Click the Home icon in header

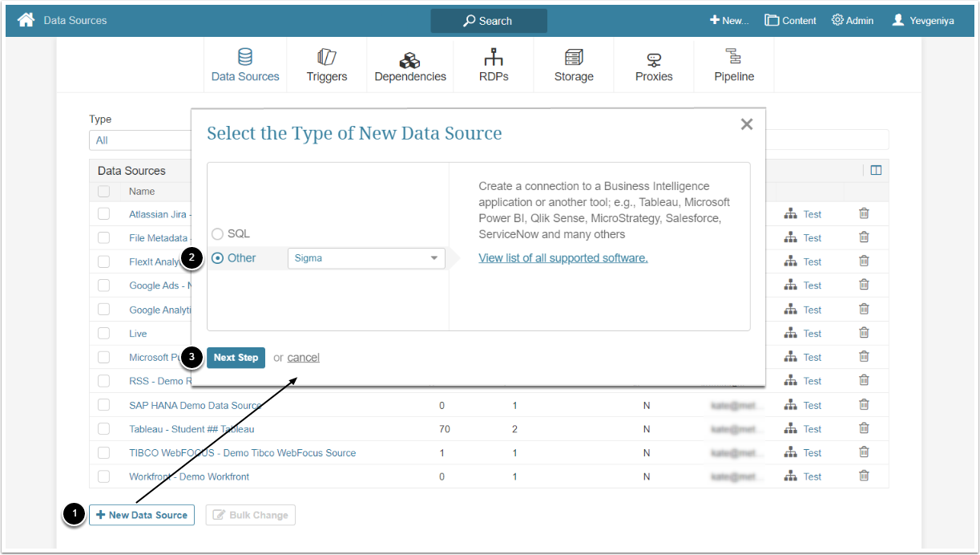point(26,20)
